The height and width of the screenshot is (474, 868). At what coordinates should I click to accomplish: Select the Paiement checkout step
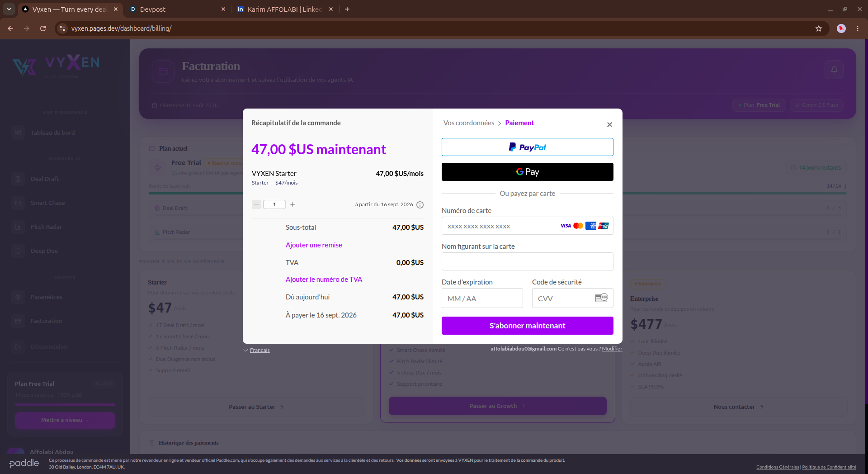point(519,123)
